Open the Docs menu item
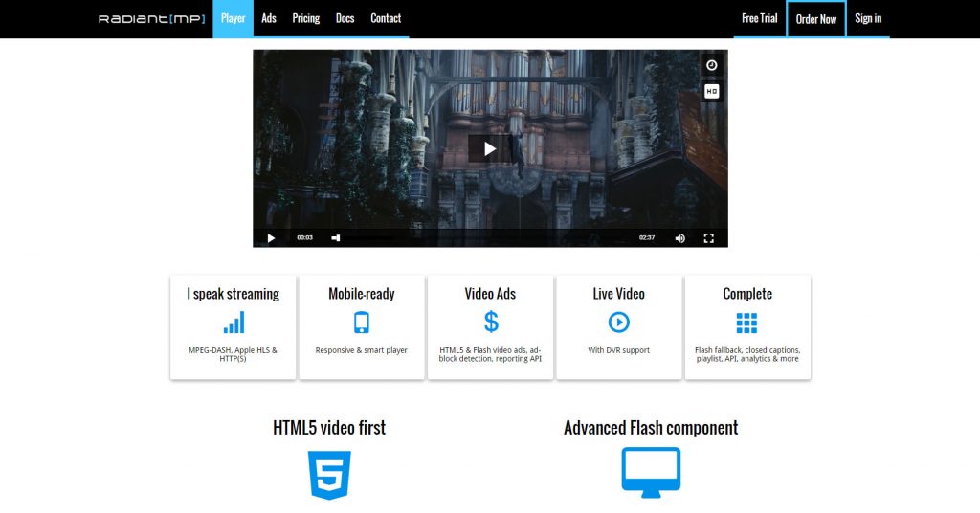The image size is (980, 513). [x=345, y=19]
